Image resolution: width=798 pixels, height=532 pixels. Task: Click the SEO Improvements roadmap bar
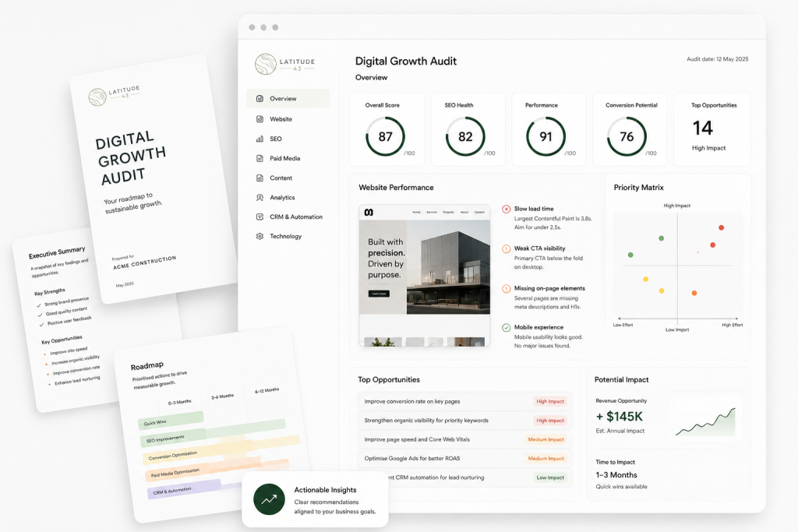tap(212, 432)
